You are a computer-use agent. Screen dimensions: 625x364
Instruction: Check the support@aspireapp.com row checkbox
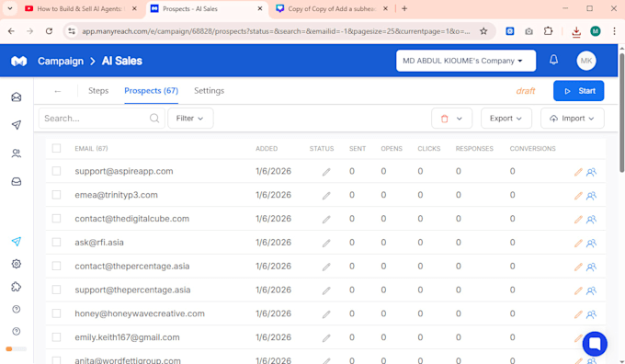click(x=57, y=171)
